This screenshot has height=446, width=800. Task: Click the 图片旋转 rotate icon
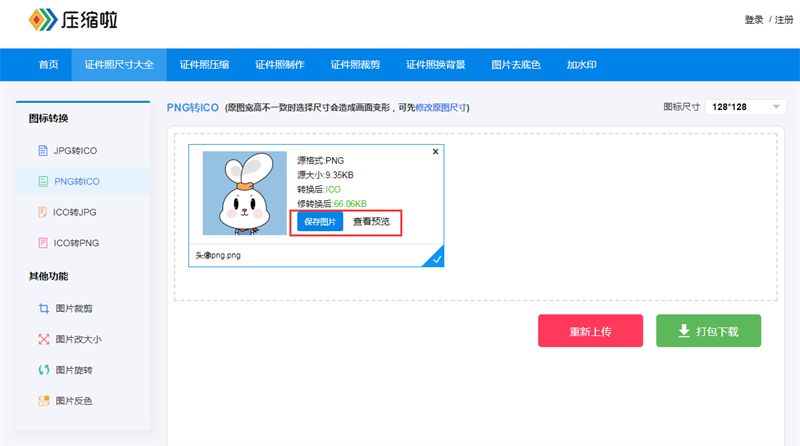point(44,370)
